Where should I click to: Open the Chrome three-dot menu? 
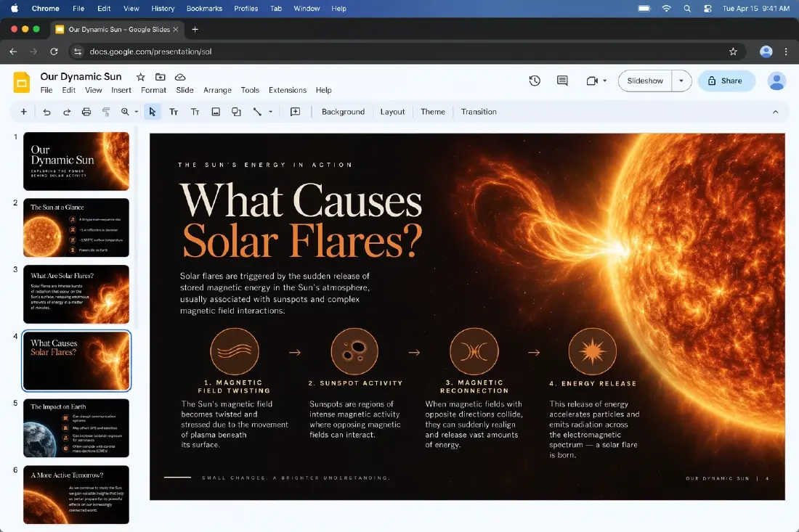click(x=786, y=52)
